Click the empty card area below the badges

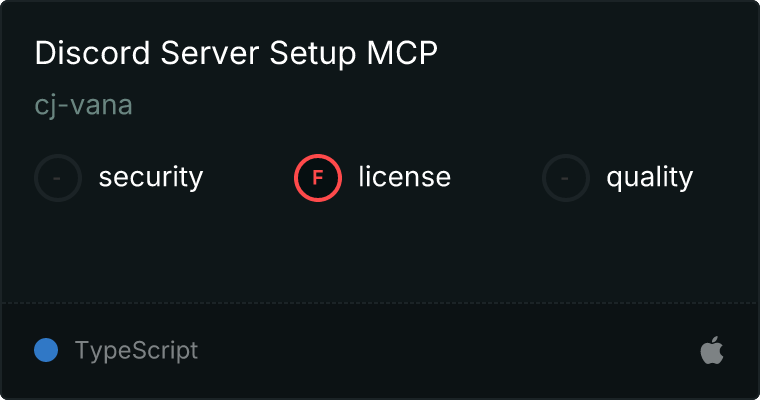click(380, 252)
